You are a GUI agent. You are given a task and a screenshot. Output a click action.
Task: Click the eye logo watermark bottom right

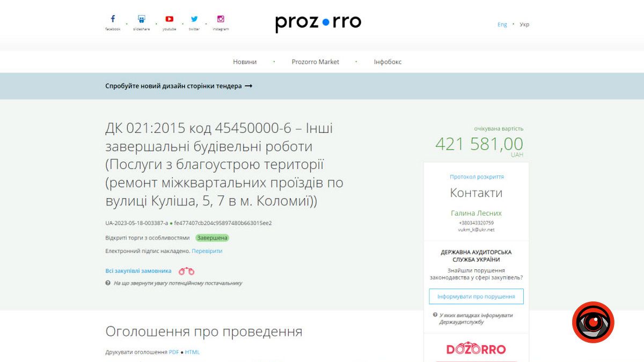point(592,322)
